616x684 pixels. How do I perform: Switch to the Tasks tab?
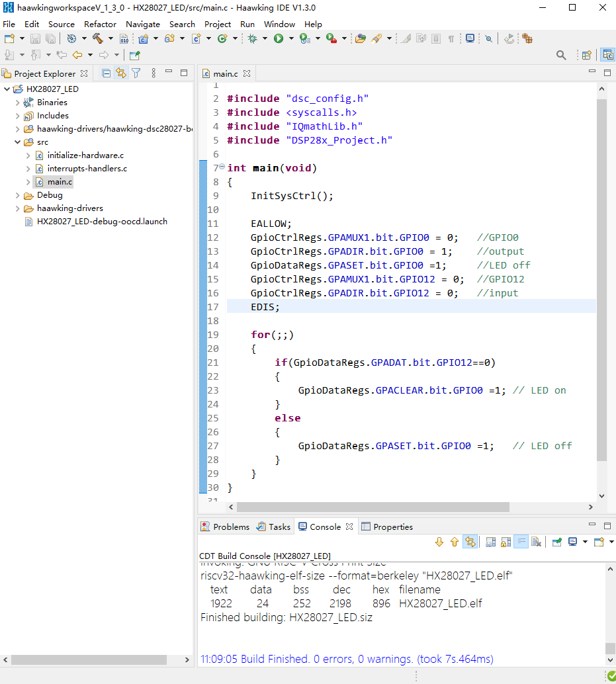[273, 527]
